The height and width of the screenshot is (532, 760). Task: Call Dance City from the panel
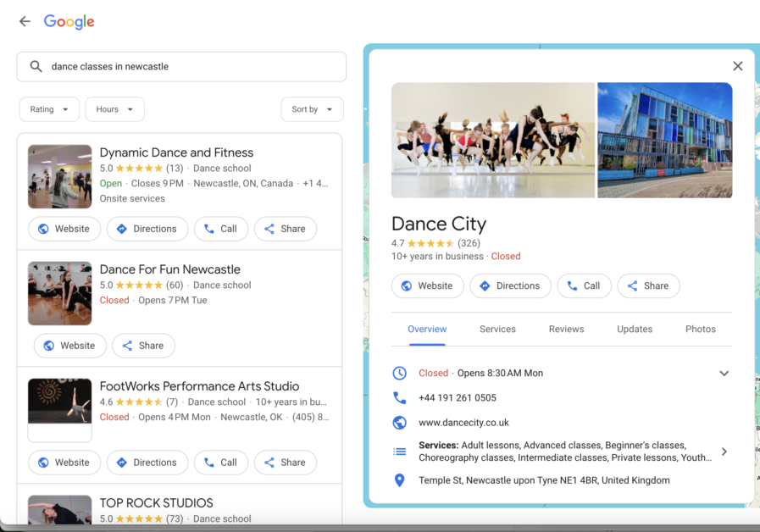[x=584, y=285]
